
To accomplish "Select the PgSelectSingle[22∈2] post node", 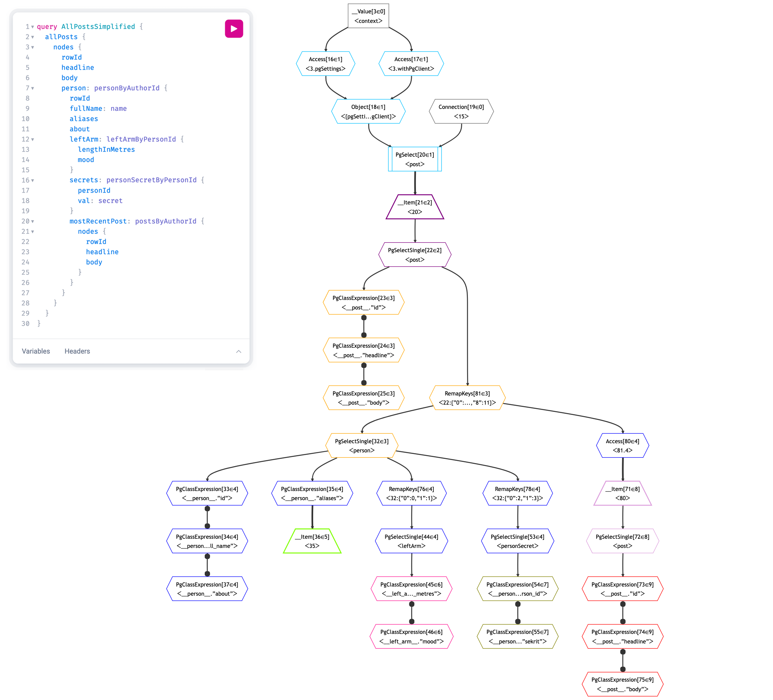I will (x=415, y=255).
